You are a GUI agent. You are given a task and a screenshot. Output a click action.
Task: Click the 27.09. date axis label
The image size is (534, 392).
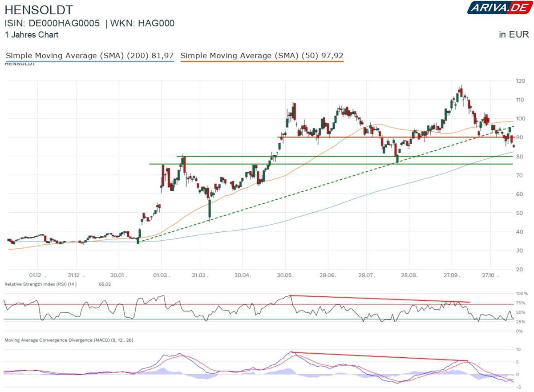(x=451, y=276)
